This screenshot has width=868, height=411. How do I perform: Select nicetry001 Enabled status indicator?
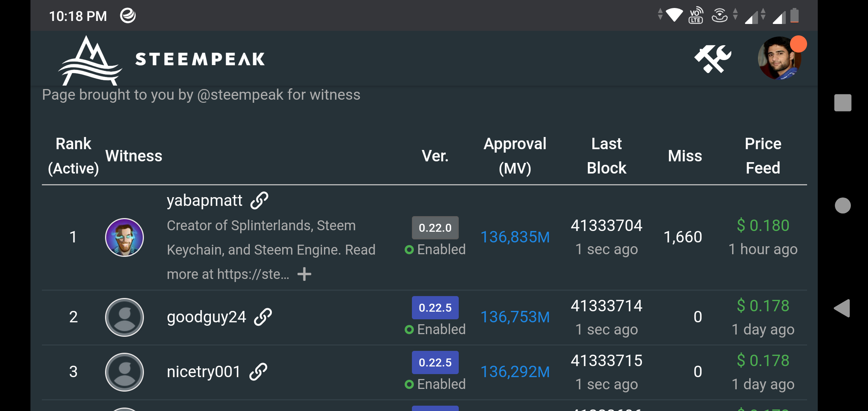coord(435,384)
